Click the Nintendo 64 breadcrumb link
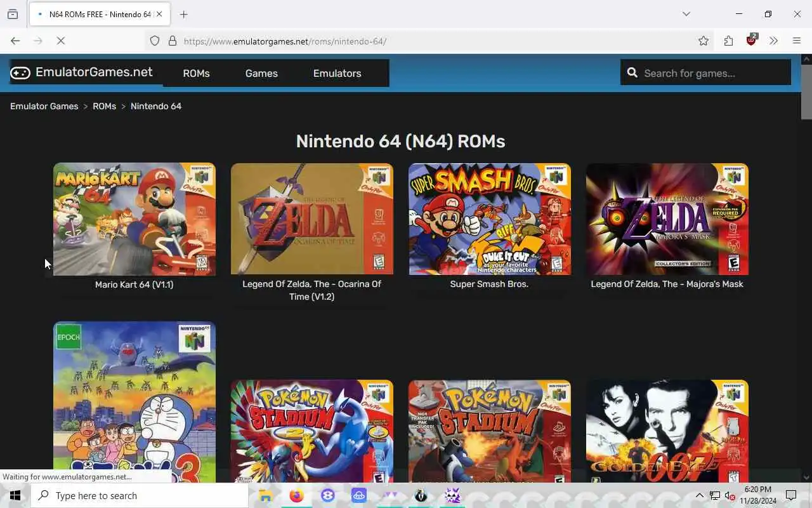 tap(156, 106)
